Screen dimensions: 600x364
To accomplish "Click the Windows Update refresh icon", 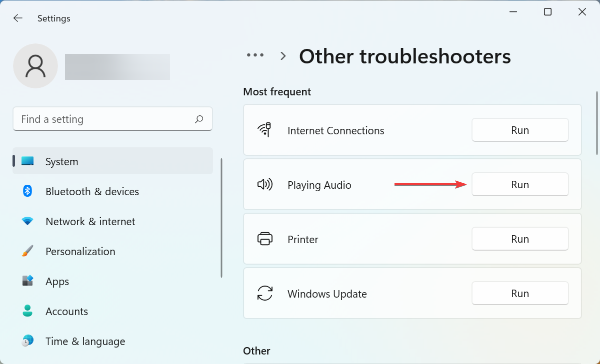I will pyautogui.click(x=264, y=293).
